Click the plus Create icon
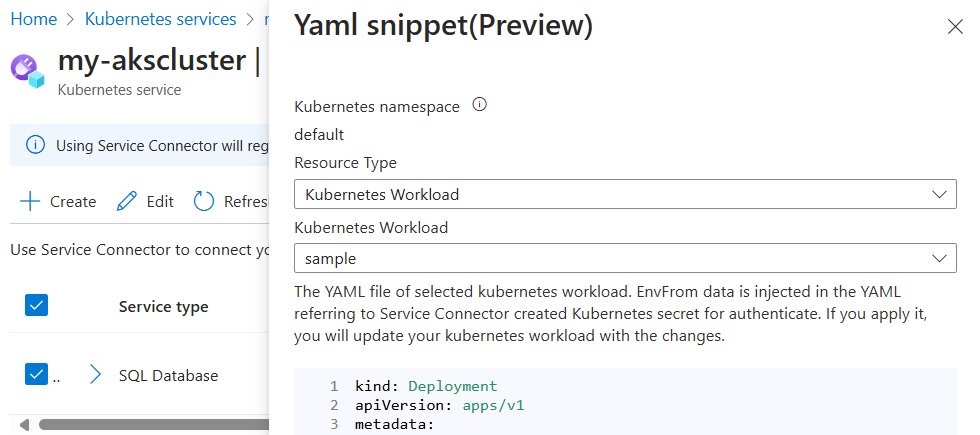Image resolution: width=980 pixels, height=435 pixels. pos(31,201)
